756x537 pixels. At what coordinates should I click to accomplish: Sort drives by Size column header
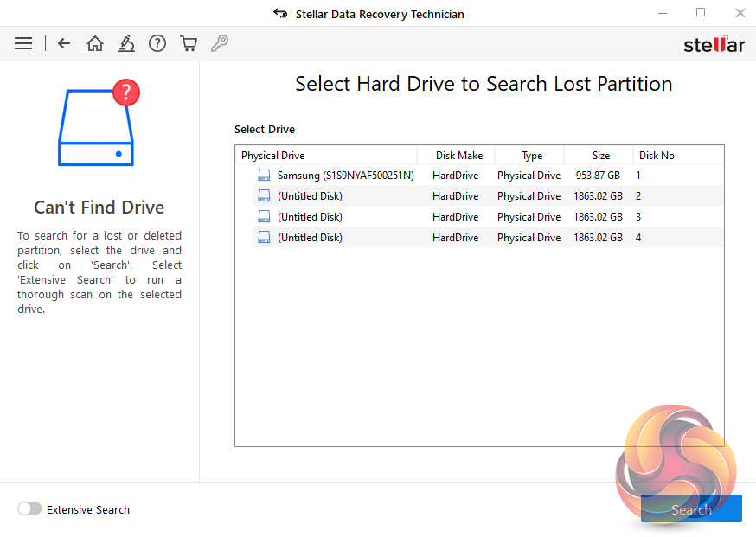pos(600,156)
